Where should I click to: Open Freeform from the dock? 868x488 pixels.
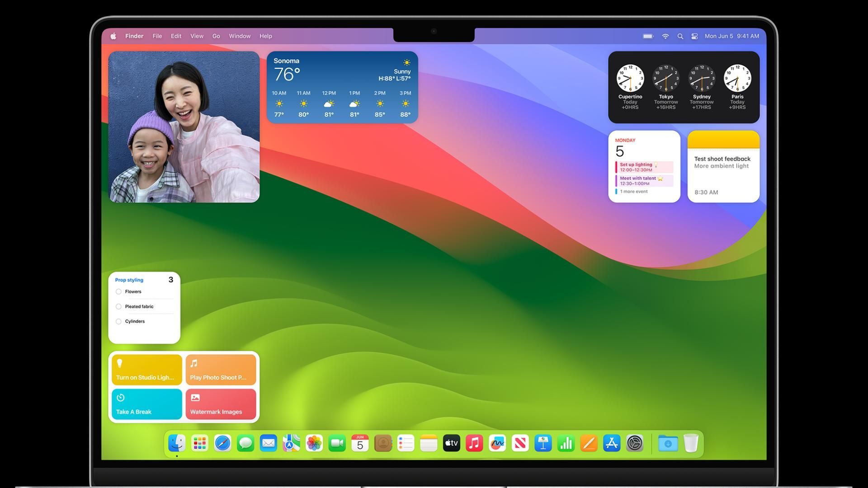coord(497,443)
